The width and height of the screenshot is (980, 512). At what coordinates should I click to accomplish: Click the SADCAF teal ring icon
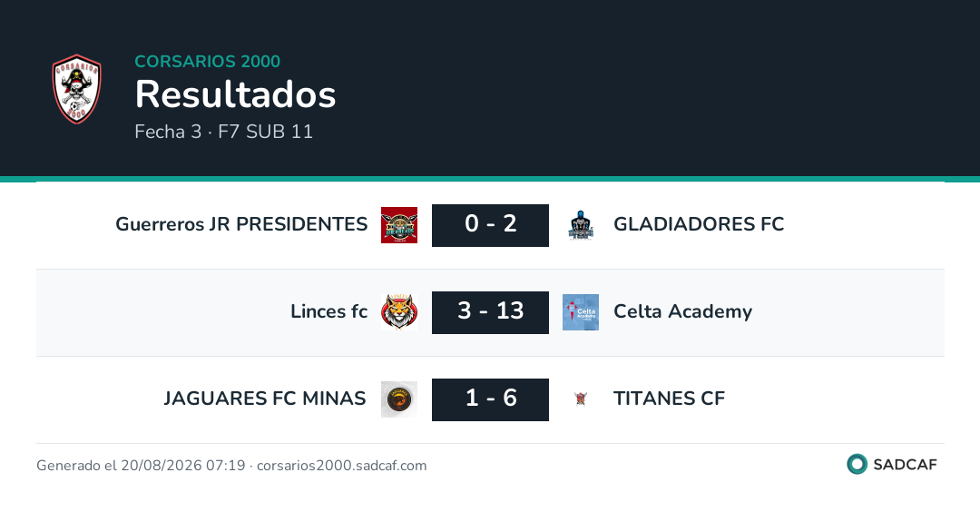(857, 464)
